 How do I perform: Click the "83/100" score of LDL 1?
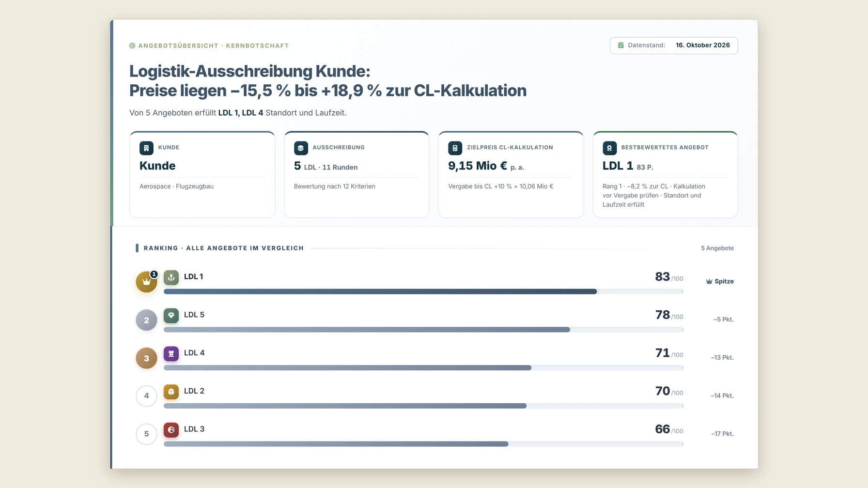[669, 277]
